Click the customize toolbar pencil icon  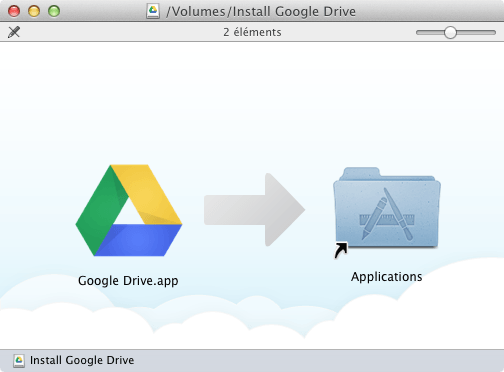14,32
